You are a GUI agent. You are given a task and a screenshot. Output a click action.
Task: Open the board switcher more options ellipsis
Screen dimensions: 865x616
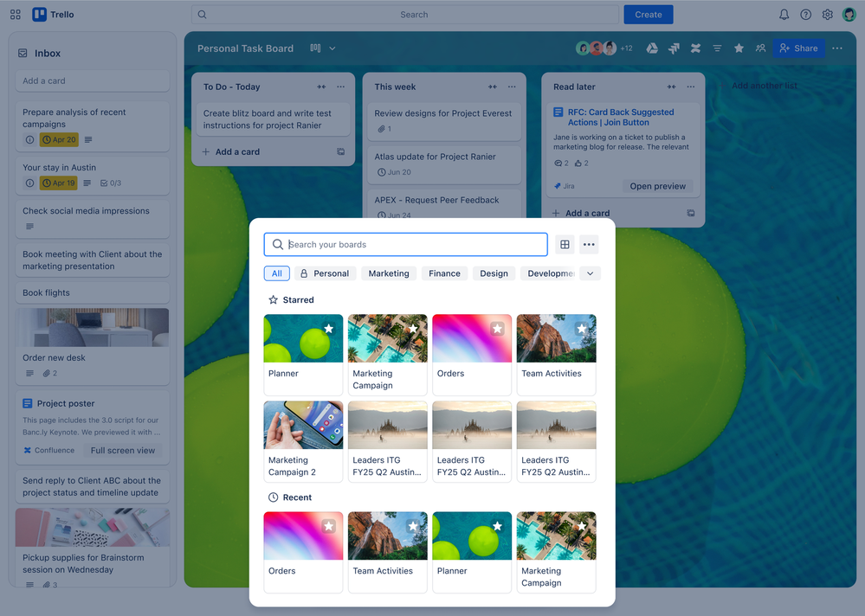click(x=589, y=245)
